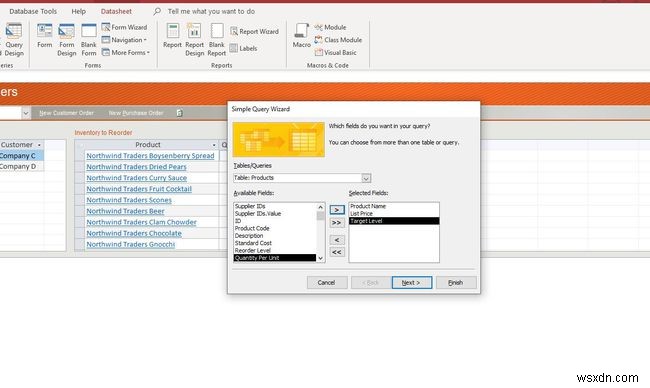Add all fields with the >> button
650x388 pixels.
pyautogui.click(x=337, y=223)
